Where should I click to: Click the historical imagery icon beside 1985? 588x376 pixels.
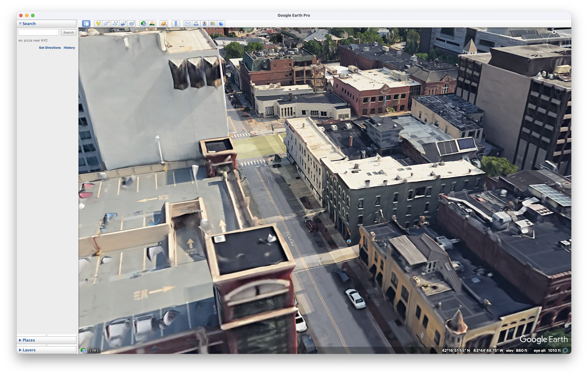pos(83,350)
